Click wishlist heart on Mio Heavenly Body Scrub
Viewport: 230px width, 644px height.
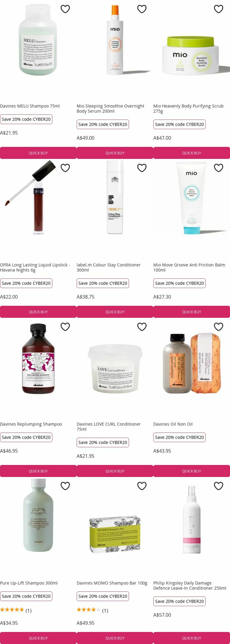[x=218, y=9]
